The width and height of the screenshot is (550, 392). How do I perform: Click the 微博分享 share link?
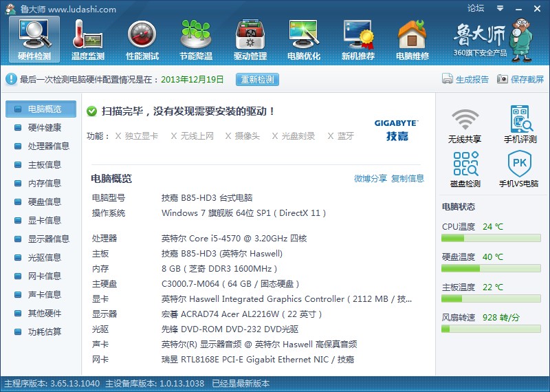[x=371, y=179]
